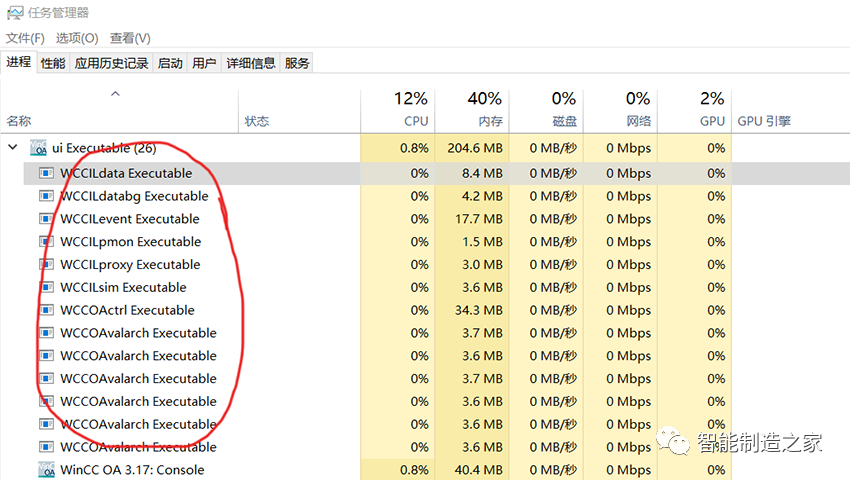Click WCCILevent's 0 Mbps network value
Viewport: 850px width, 480px height.
628,219
